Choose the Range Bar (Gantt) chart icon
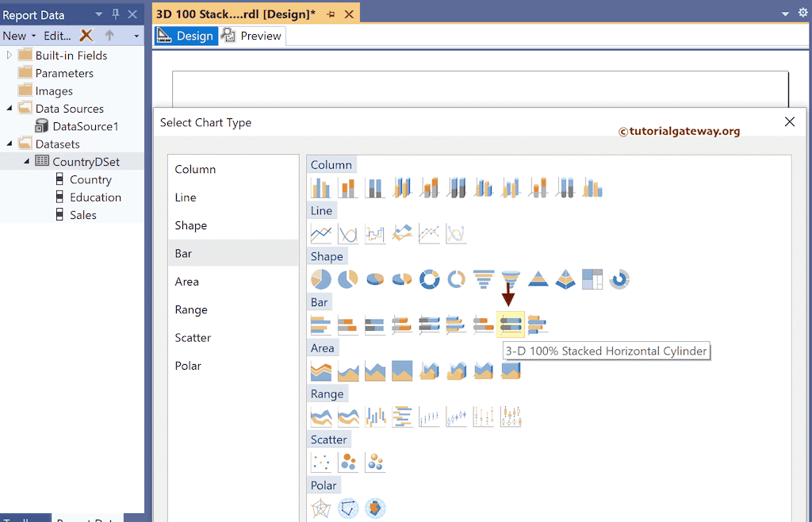Image resolution: width=812 pixels, height=522 pixels. tap(402, 416)
